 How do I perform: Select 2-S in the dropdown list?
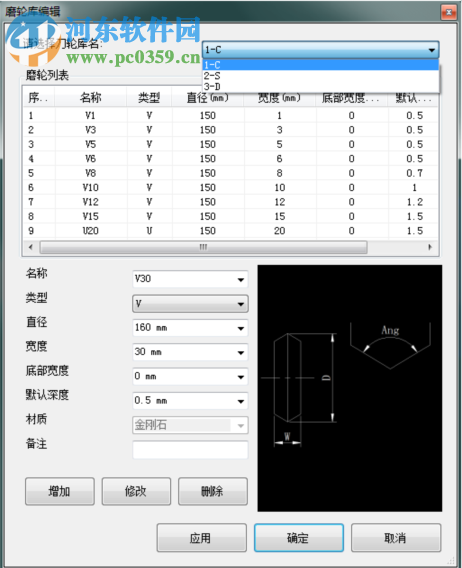click(x=320, y=76)
